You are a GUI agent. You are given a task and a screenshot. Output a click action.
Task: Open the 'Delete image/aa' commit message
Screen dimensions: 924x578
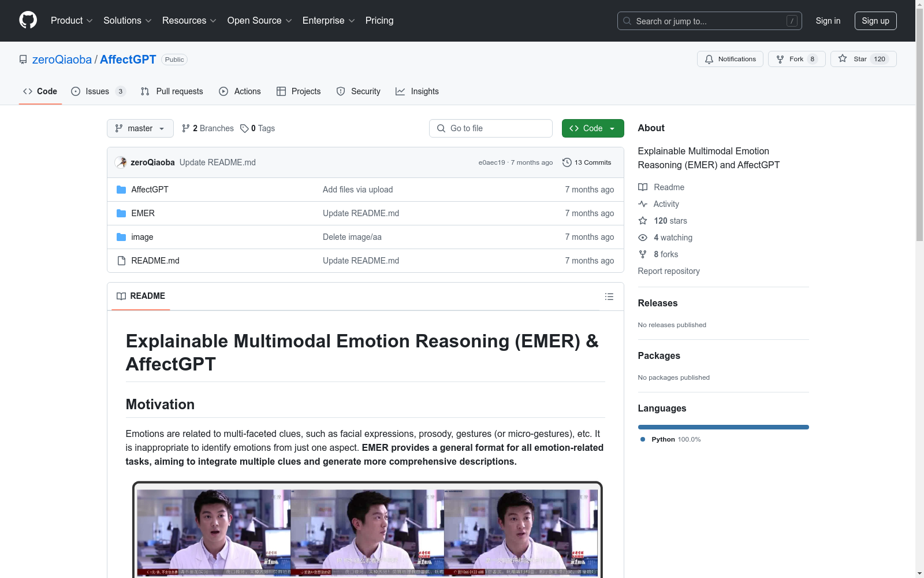(352, 237)
